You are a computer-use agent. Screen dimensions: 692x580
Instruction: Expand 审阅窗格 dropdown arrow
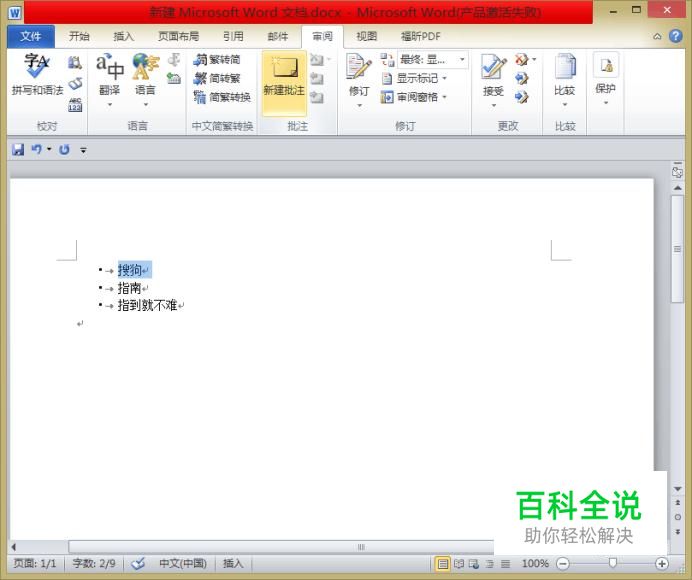click(x=444, y=97)
